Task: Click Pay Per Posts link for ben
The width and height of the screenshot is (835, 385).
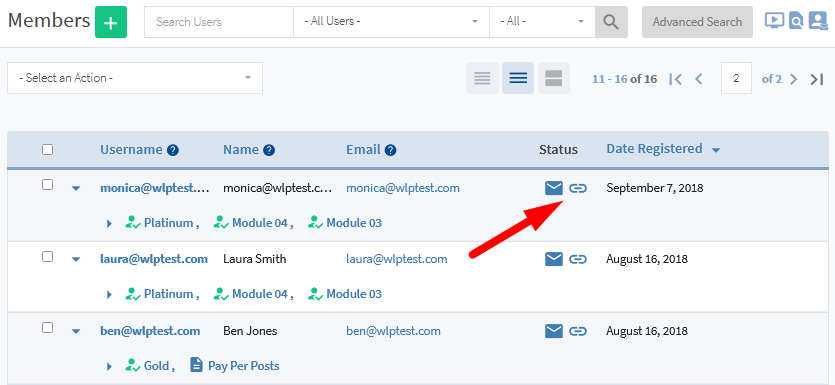Action: [x=243, y=366]
